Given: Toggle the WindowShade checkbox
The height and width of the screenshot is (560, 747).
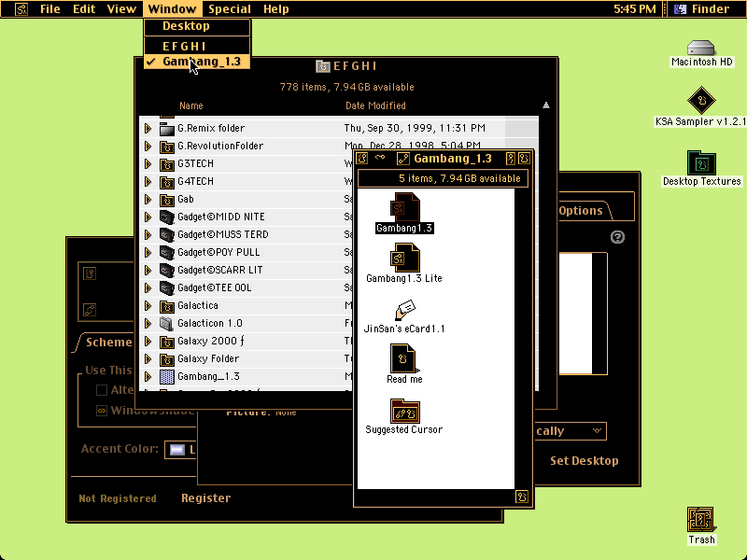Looking at the screenshot, I should tap(102, 411).
